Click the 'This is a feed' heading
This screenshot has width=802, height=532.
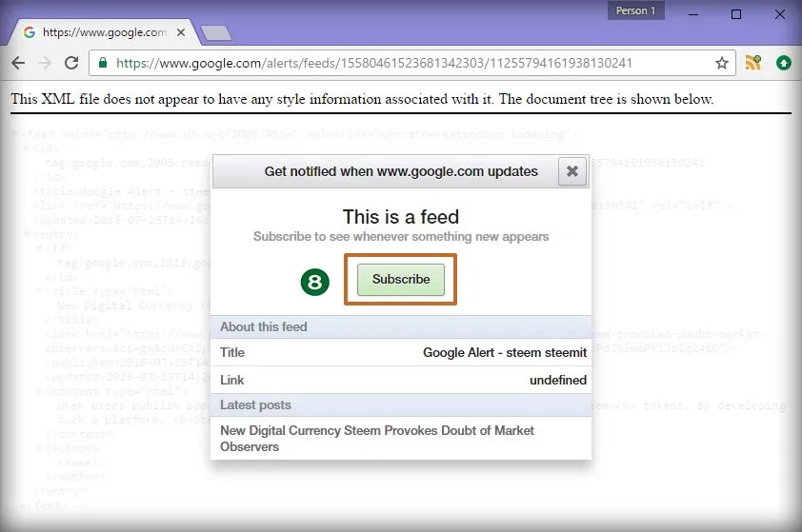coord(400,217)
